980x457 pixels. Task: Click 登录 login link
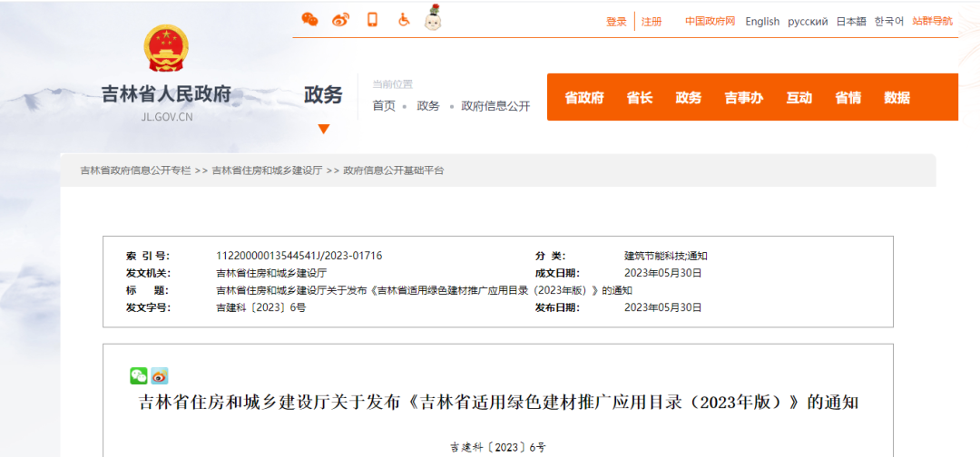coord(615,21)
